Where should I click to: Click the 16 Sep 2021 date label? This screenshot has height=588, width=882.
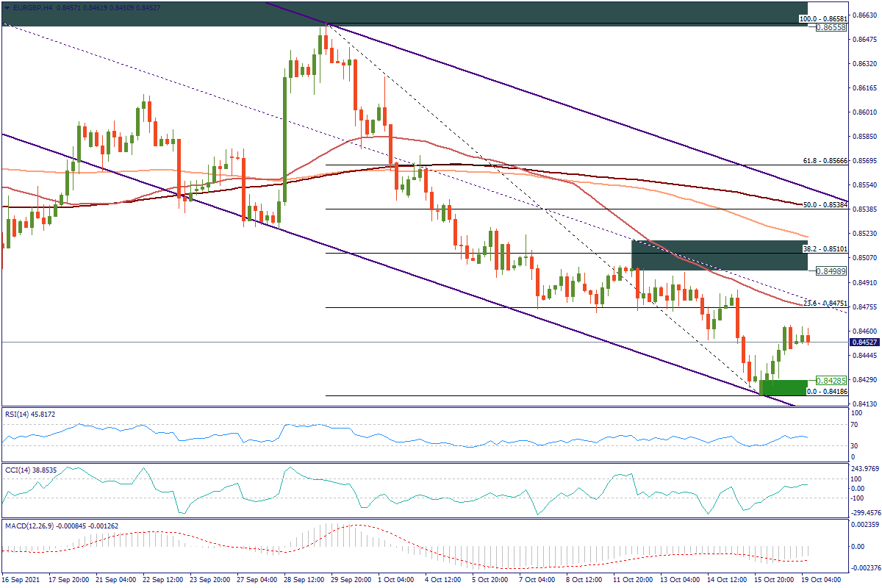click(x=22, y=580)
